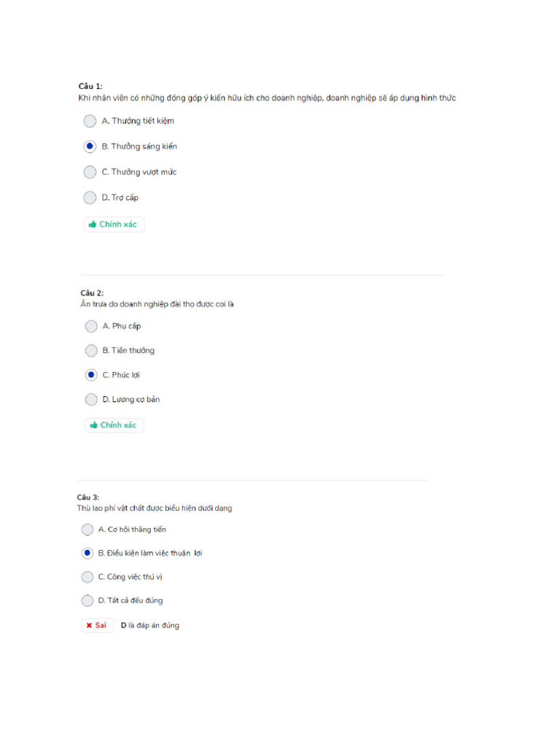This screenshot has height=747, width=560.
Task: Click "D là đáp án đúng" explanation text
Action: 149,626
